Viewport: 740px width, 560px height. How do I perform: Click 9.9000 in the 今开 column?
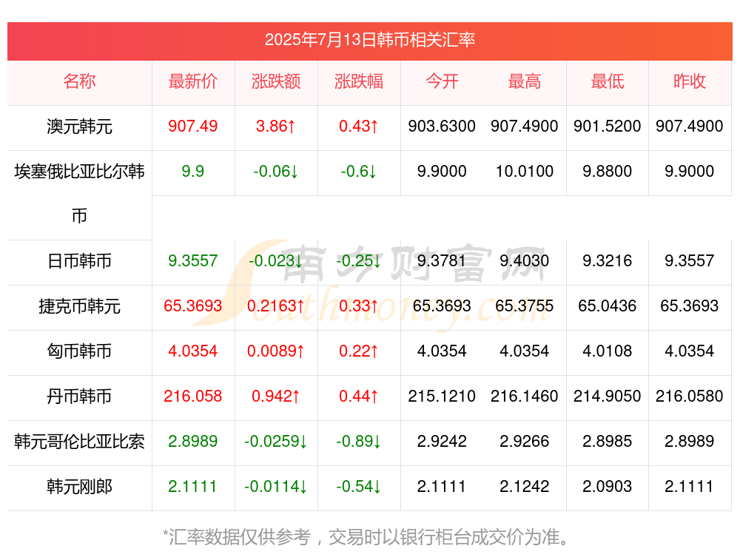pyautogui.click(x=442, y=172)
